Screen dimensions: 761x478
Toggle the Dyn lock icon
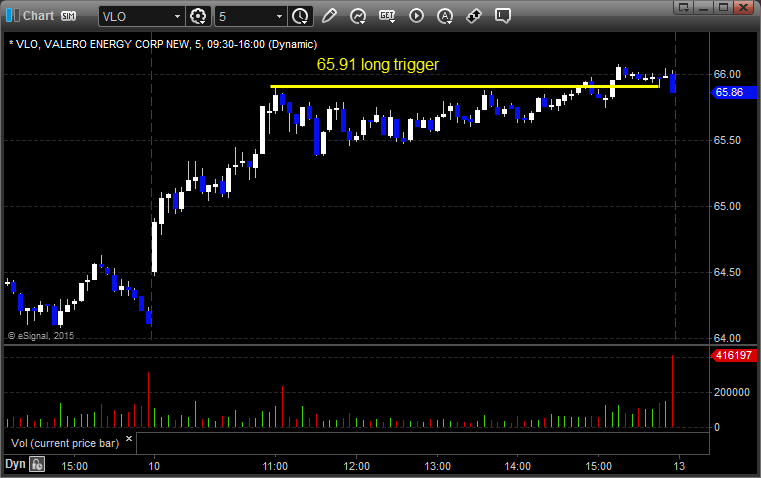37,464
